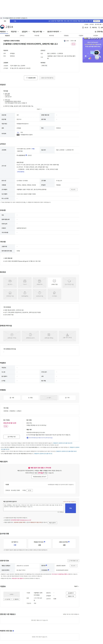Click the info icon in 취업알선기관 알선

[x=45, y=542]
